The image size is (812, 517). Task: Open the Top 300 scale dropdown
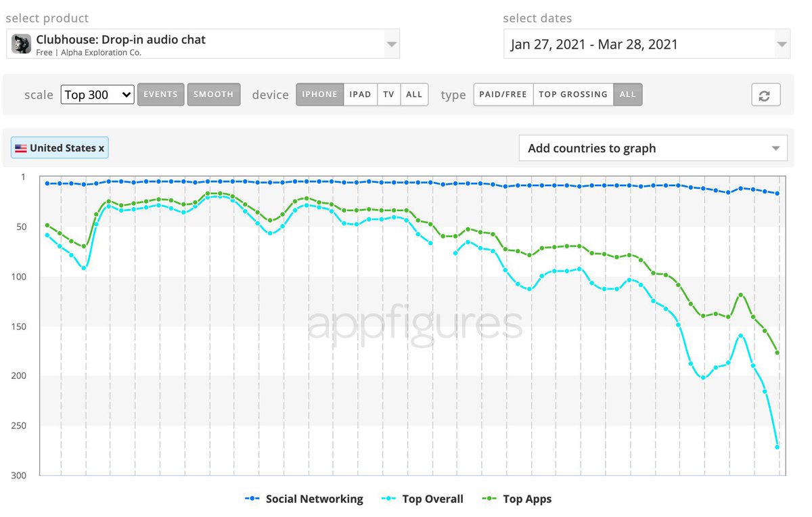(x=97, y=95)
